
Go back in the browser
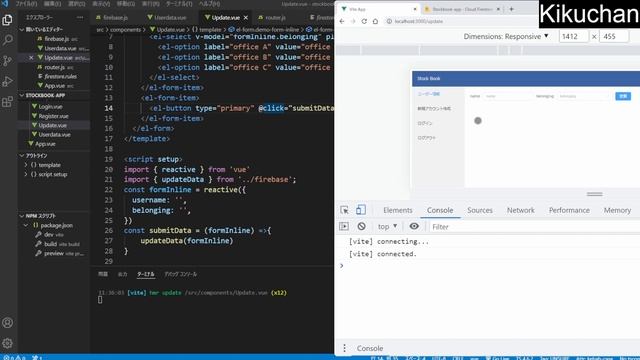tap(342, 21)
